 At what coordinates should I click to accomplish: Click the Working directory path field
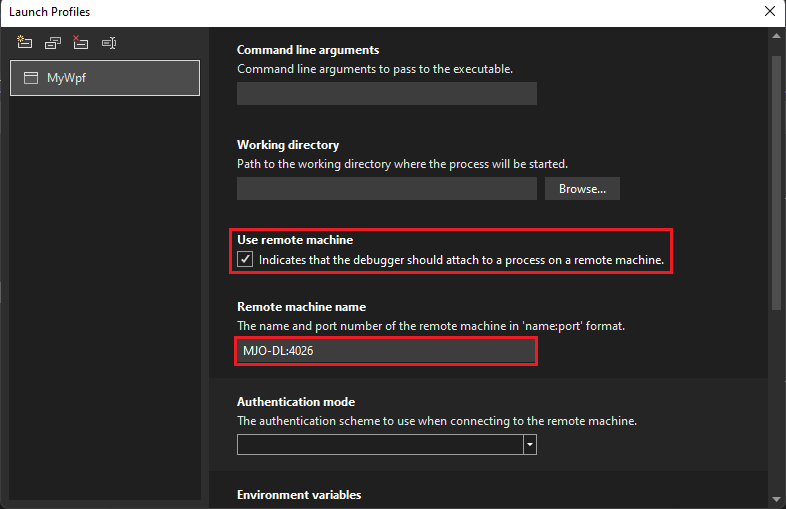click(386, 189)
